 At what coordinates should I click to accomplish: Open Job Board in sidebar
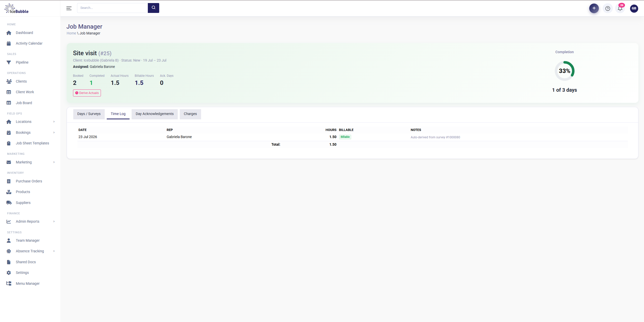[x=24, y=103]
